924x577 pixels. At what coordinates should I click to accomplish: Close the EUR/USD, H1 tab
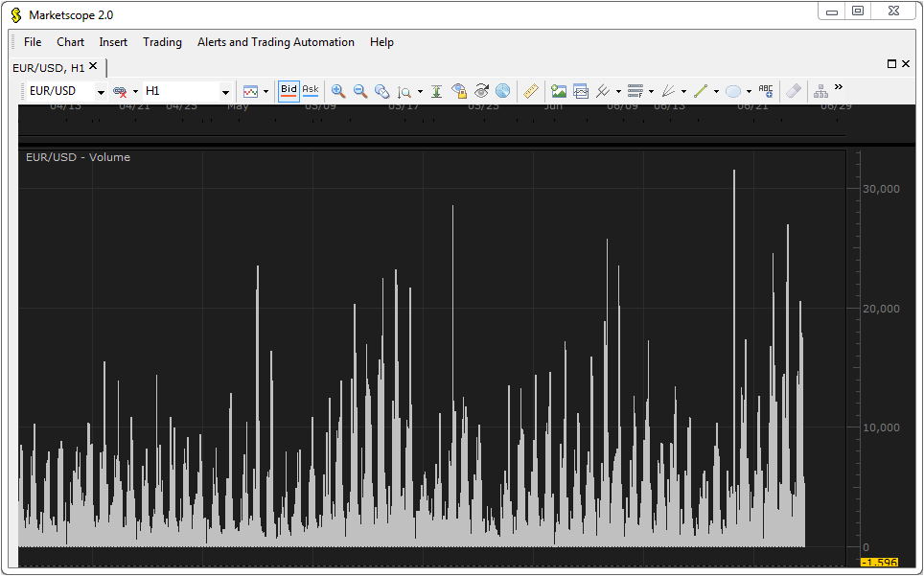tap(93, 66)
